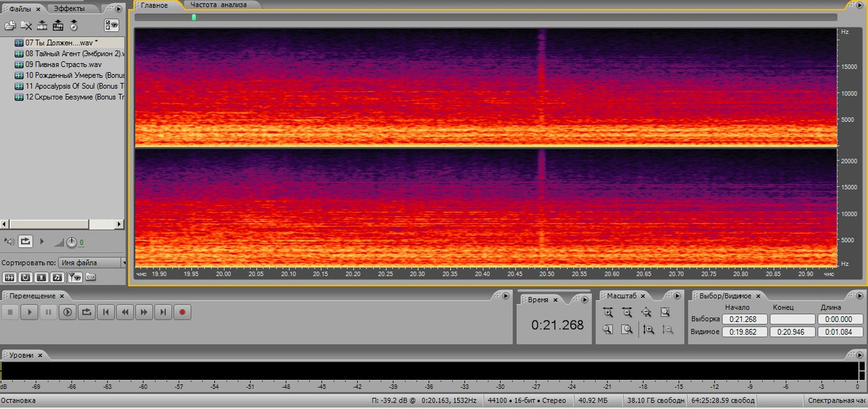This screenshot has height=410, width=868.
Task: Click the Import File icon in Files panel
Action: 10,26
